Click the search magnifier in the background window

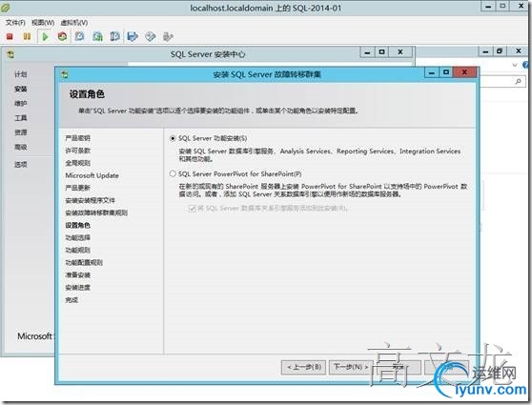pyautogui.click(x=518, y=81)
